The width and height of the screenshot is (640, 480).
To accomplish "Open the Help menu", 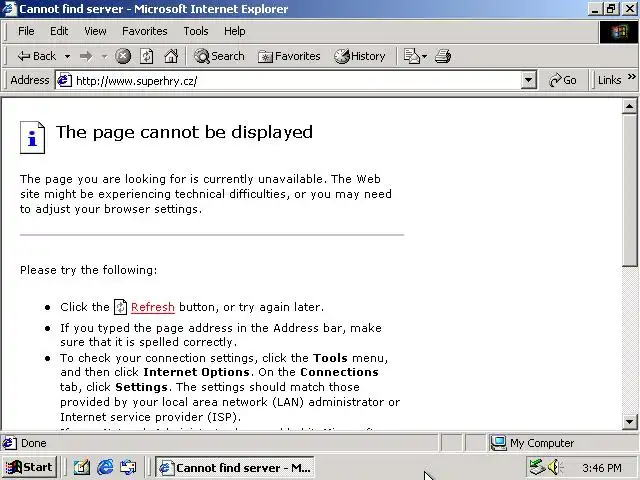I will point(234,31).
